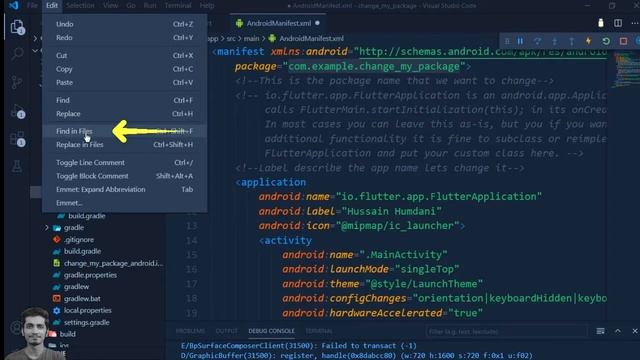The height and width of the screenshot is (360, 640).
Task: Click the label value "Hussain Humdani"
Action: (391, 211)
